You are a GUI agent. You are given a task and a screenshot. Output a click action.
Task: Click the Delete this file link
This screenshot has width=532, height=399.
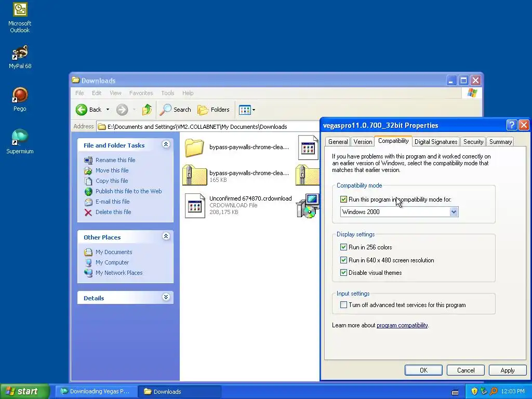[113, 212]
